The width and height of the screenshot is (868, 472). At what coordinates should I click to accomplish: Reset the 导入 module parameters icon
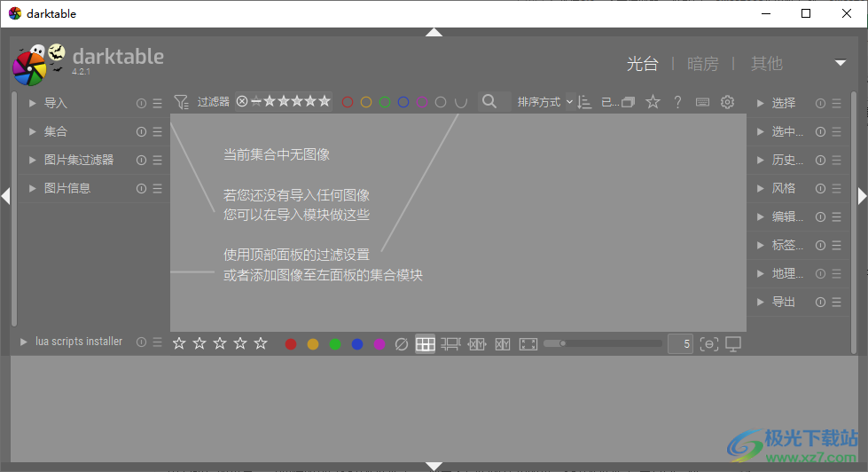[x=141, y=104]
